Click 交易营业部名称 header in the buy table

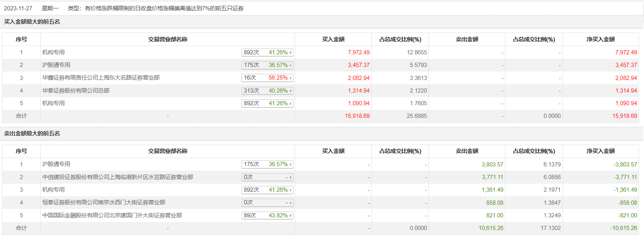(x=168, y=39)
